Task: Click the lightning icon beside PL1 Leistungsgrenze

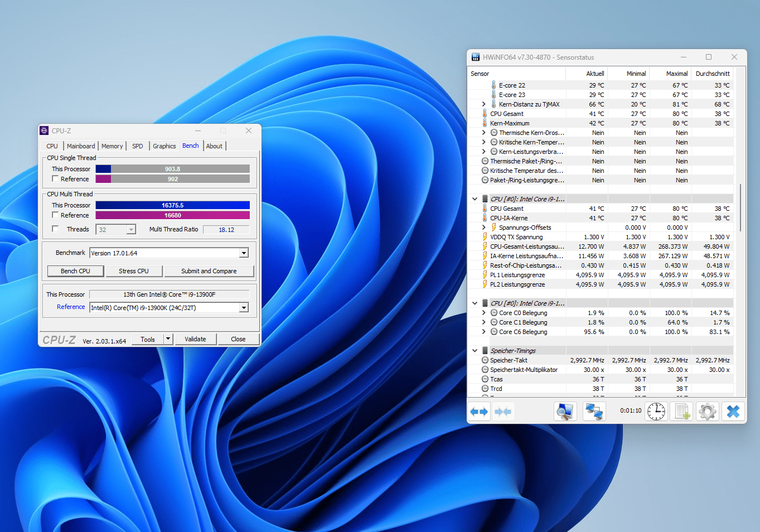Action: [x=485, y=275]
